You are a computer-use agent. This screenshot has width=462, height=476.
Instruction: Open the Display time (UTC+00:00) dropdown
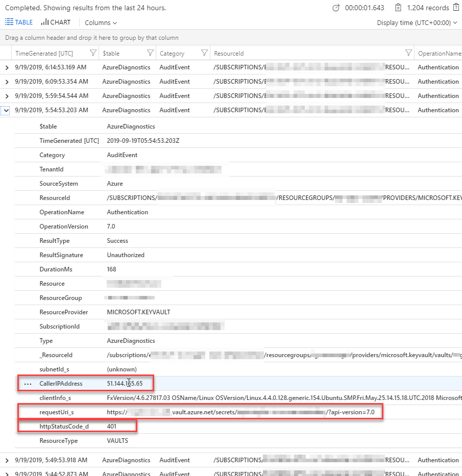click(417, 22)
